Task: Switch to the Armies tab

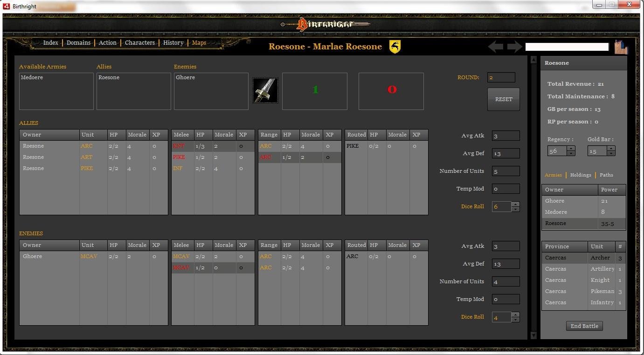Action: tap(553, 175)
